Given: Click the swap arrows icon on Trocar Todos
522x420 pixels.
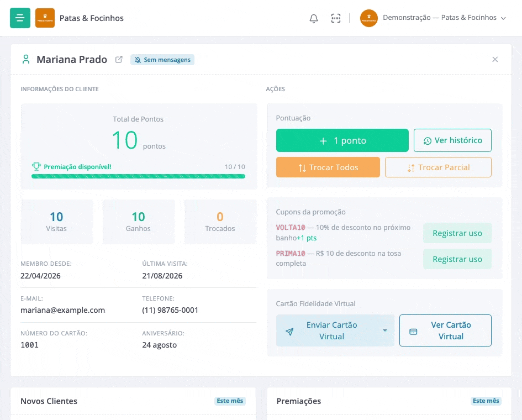Looking at the screenshot, I should point(302,168).
